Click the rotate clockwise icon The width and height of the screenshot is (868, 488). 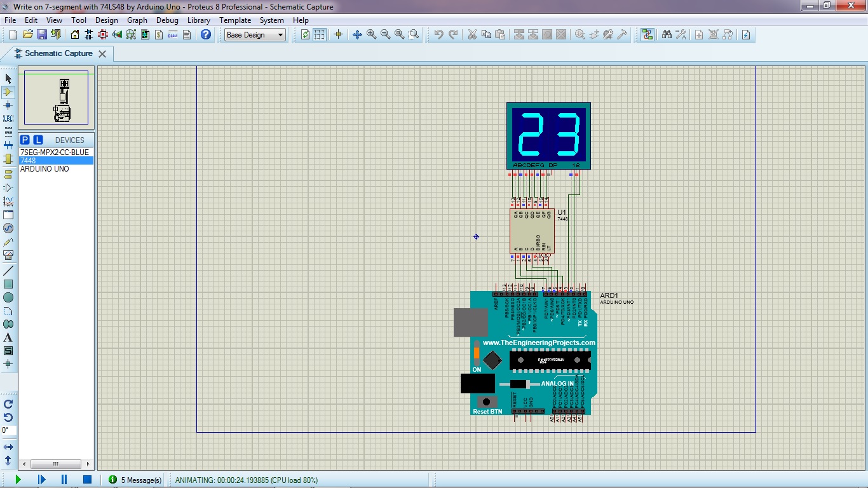[8, 405]
